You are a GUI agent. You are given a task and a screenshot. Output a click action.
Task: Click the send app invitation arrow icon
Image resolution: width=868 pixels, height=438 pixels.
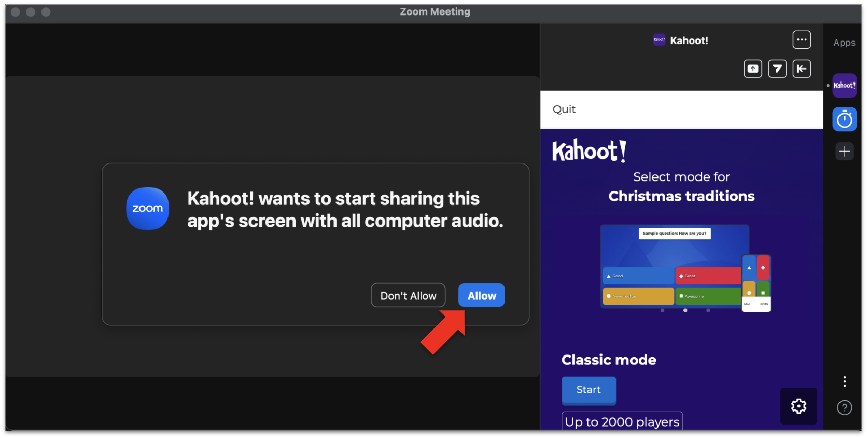tap(777, 69)
